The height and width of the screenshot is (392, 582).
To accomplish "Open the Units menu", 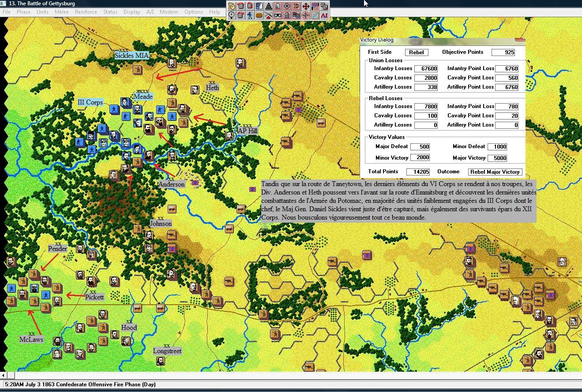I will [x=42, y=12].
